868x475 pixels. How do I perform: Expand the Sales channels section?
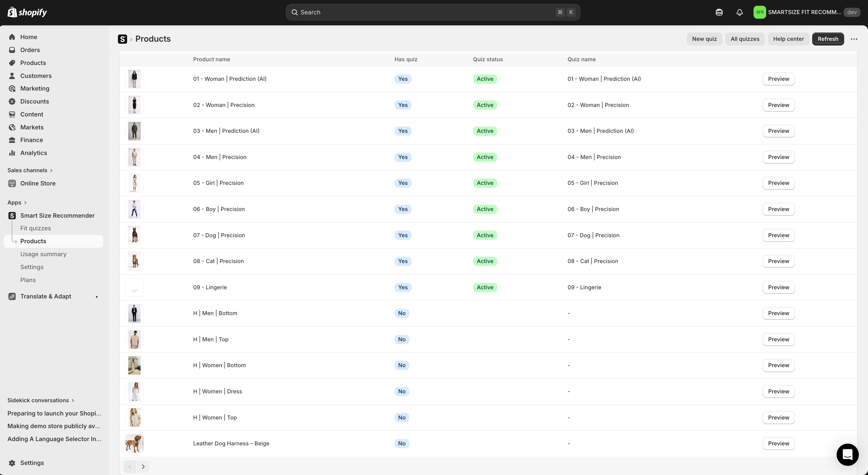[51, 170]
